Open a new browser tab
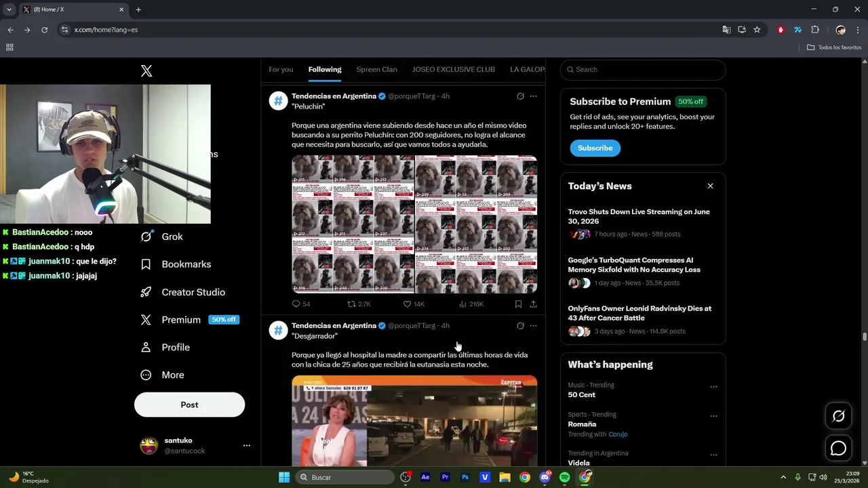The width and height of the screenshot is (868, 488). (138, 9)
